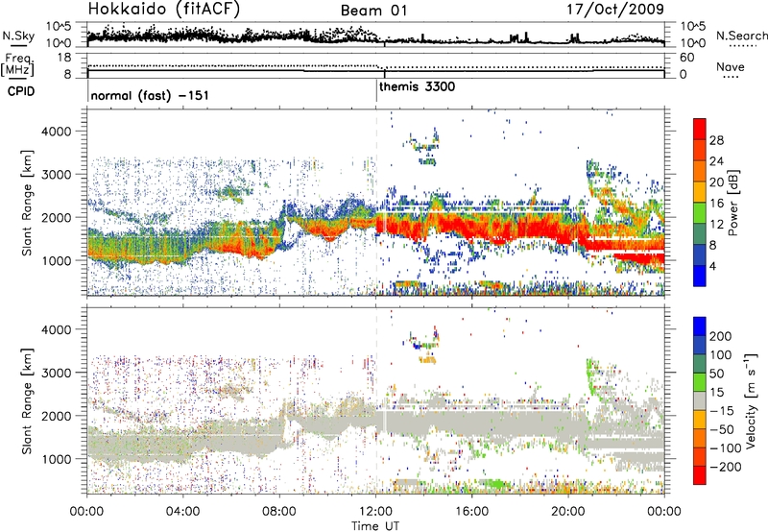Click the 'Freq. [MHz]' label

(17, 65)
